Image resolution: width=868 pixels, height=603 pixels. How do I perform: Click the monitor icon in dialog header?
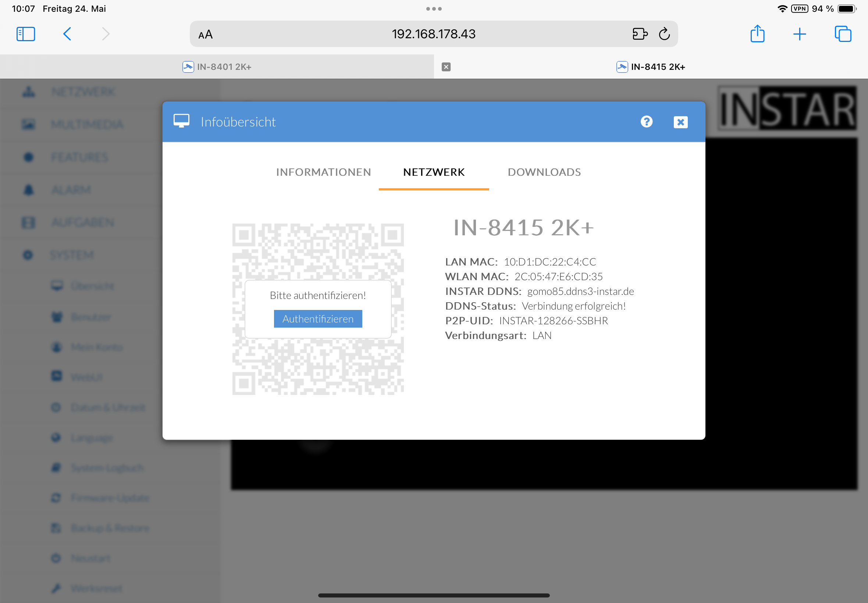pyautogui.click(x=181, y=121)
